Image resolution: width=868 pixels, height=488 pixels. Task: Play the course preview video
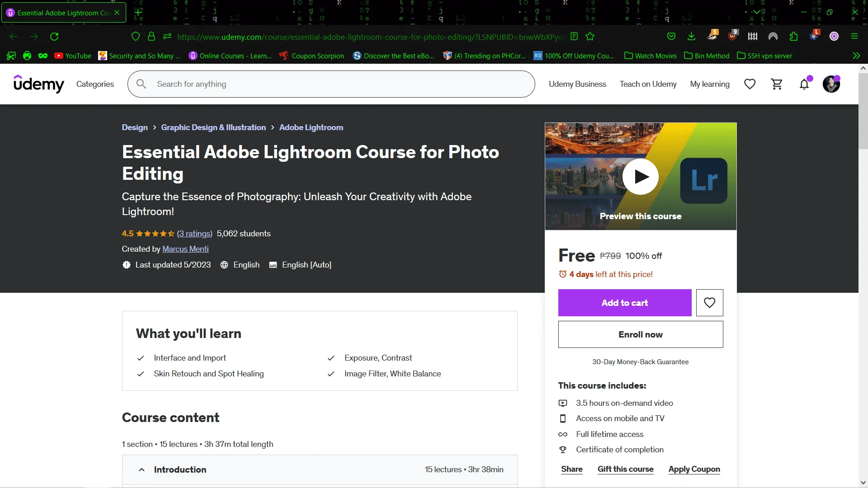tap(640, 177)
